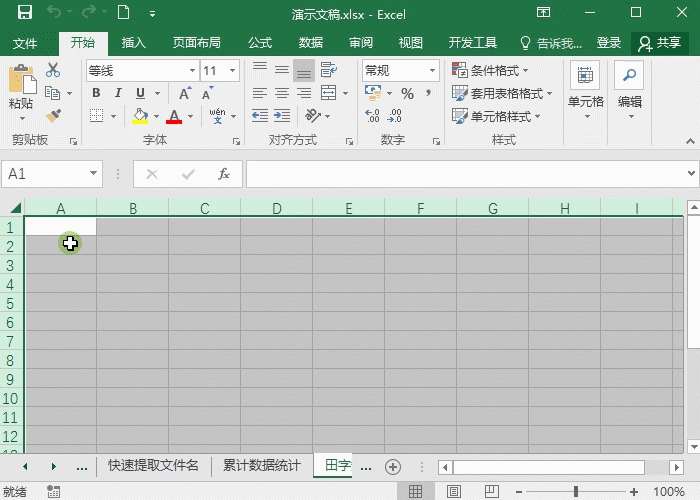Create new blank document from quick access
This screenshot has height=500, width=700.
pos(123,12)
